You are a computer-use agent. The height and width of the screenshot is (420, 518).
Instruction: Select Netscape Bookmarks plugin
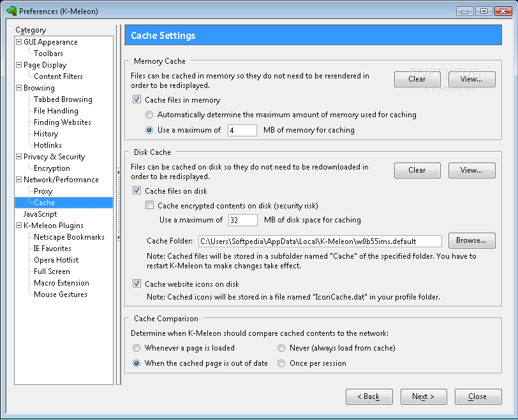coord(69,237)
